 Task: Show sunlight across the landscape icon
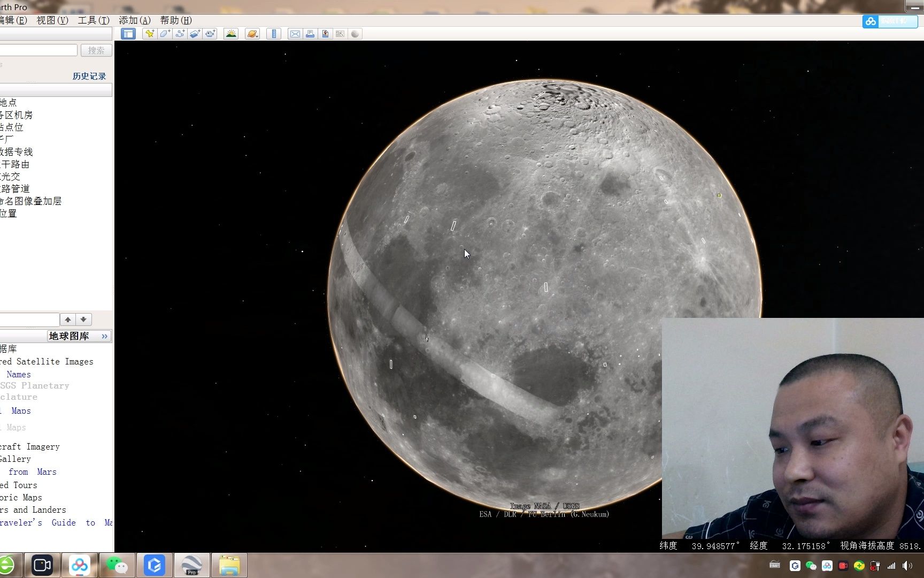(x=231, y=34)
